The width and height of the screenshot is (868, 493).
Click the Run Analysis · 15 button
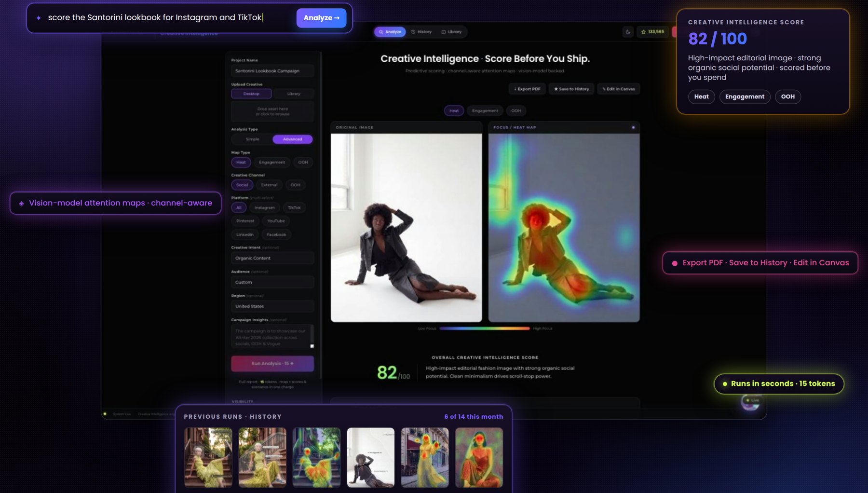point(272,364)
